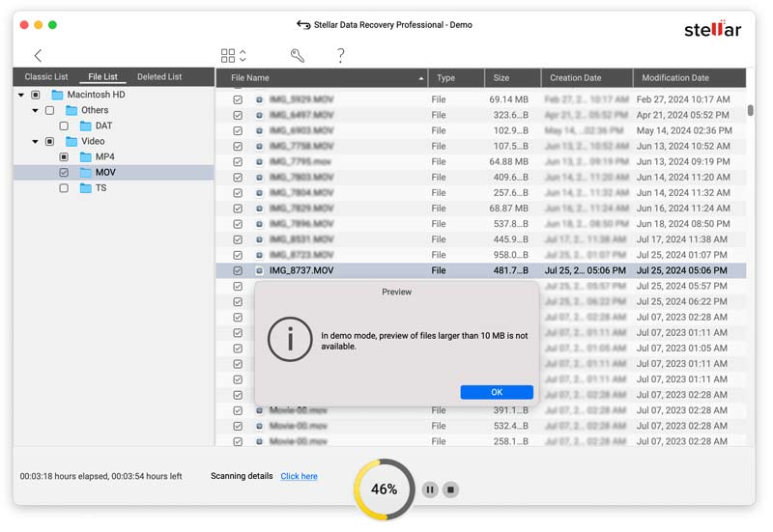Open the grid view switcher icon
Viewport: 773px width, 532px height.
(228, 56)
